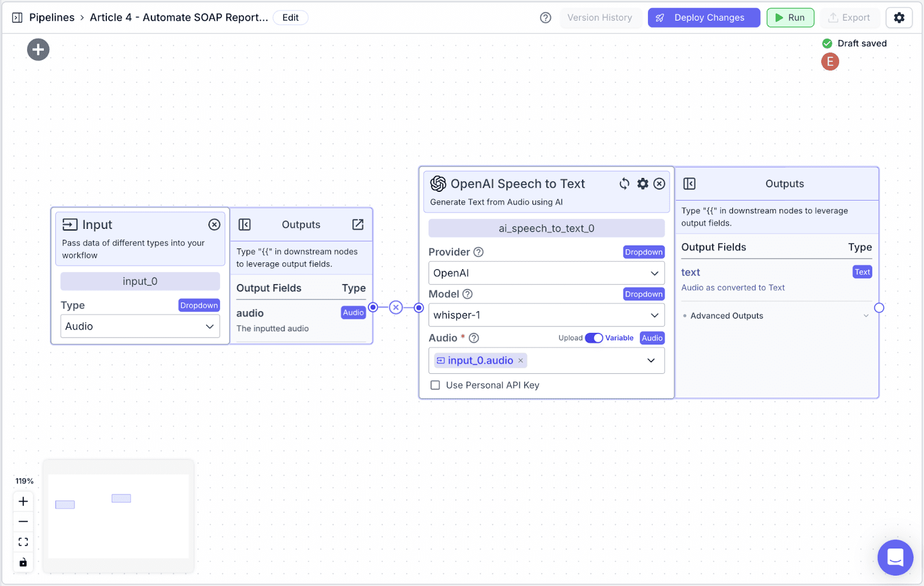Open the Provider dropdown showing OpenAI
924x586 pixels.
(x=546, y=273)
